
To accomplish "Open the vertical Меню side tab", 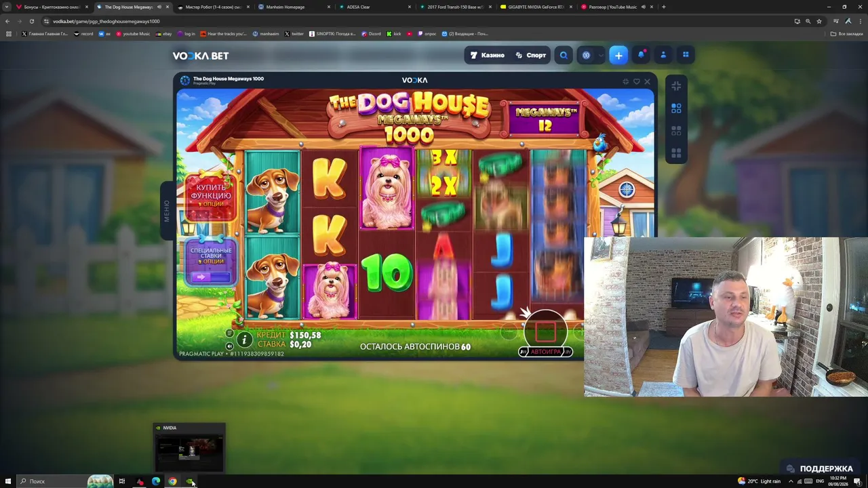I will 166,211.
